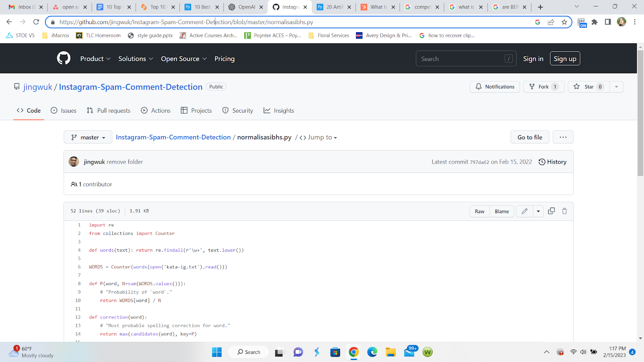Open the master branch selector
This screenshot has width=644, height=362.
[x=88, y=137]
